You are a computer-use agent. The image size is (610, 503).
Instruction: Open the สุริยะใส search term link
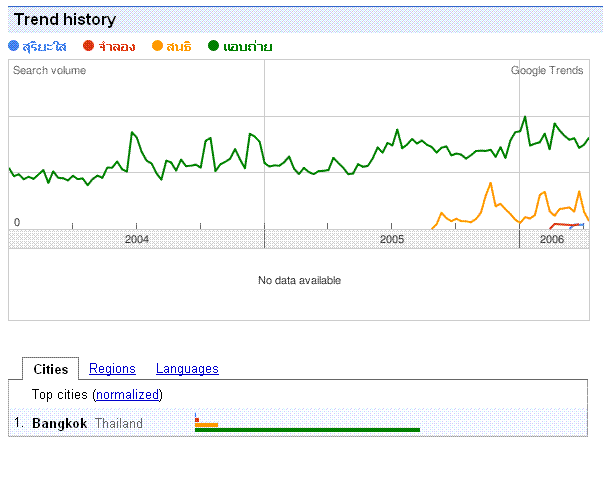click(x=44, y=47)
